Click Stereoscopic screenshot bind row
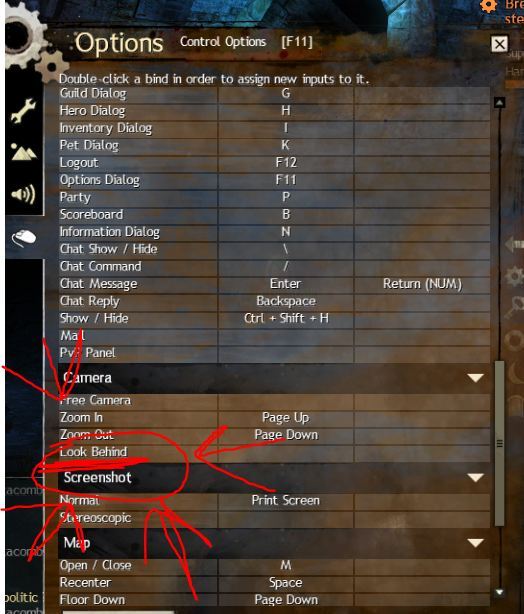524x614 pixels. click(274, 518)
